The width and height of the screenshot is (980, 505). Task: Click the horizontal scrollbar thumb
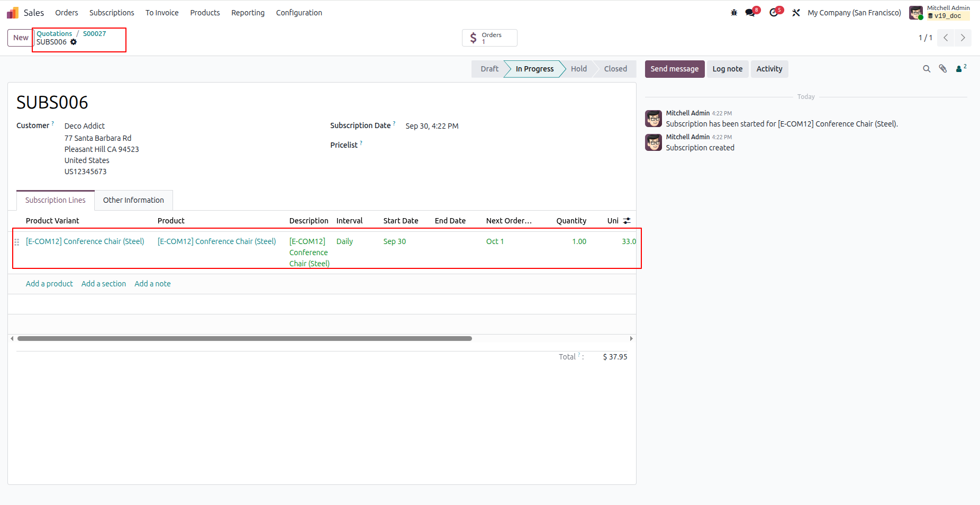coord(244,339)
